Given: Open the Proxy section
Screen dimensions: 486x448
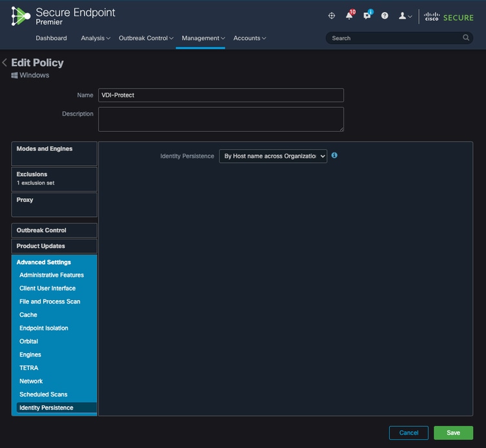Looking at the screenshot, I should tap(54, 205).
